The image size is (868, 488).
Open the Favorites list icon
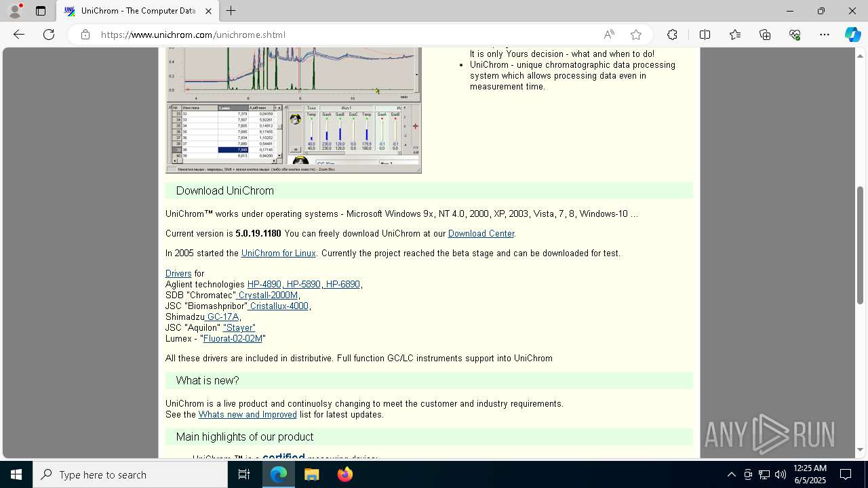click(x=735, y=35)
